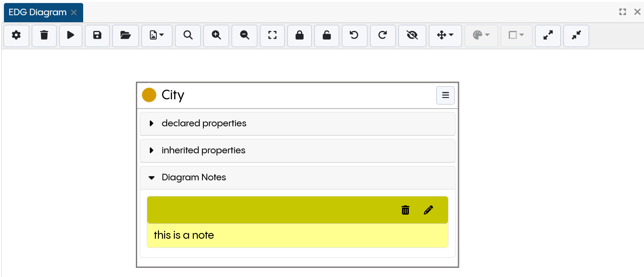Collapse the Diagram Notes section
The width and height of the screenshot is (644, 277).
pyautogui.click(x=152, y=177)
